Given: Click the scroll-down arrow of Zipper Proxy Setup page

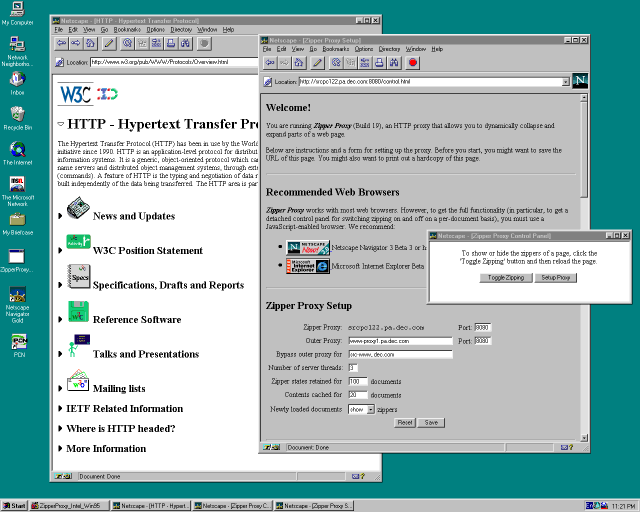Looking at the screenshot, I should coord(584,435).
